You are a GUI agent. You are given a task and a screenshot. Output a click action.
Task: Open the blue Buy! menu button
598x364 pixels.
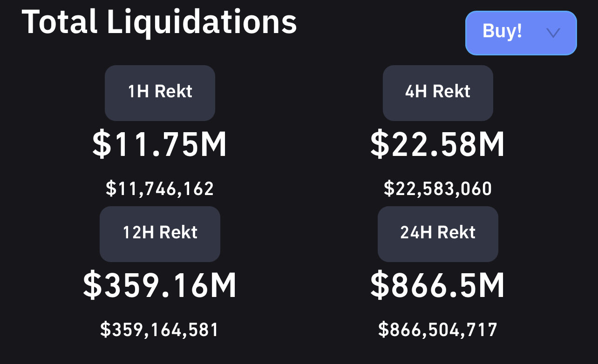point(521,33)
